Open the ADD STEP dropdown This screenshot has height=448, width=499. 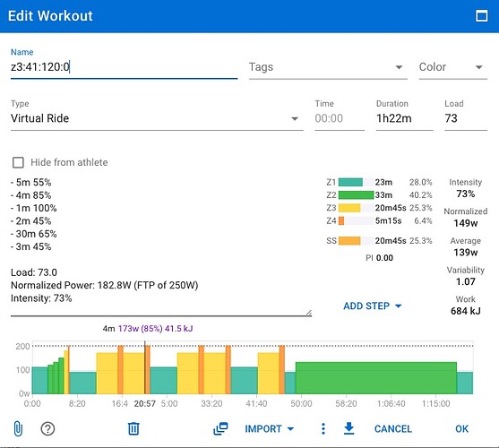click(x=372, y=306)
